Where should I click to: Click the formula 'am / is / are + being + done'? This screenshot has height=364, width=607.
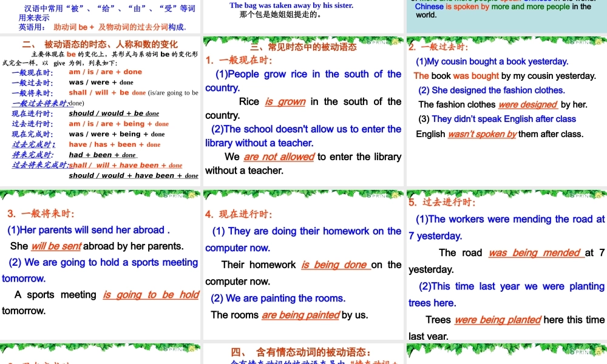[x=119, y=124]
